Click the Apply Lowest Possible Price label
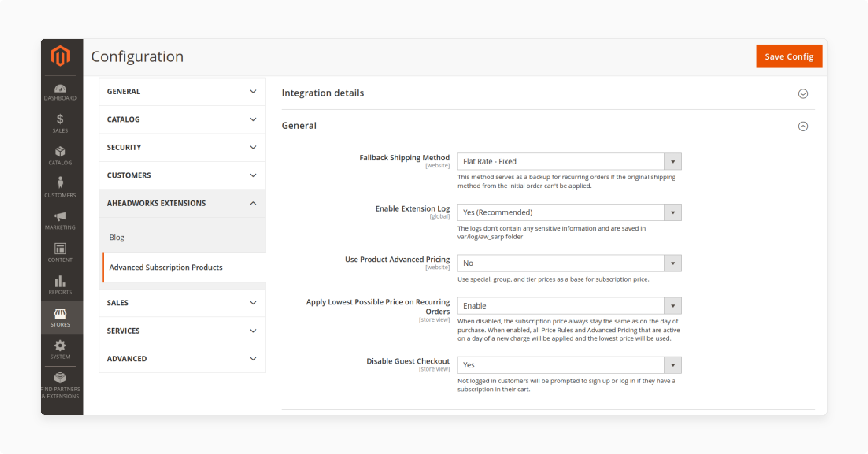 378,307
